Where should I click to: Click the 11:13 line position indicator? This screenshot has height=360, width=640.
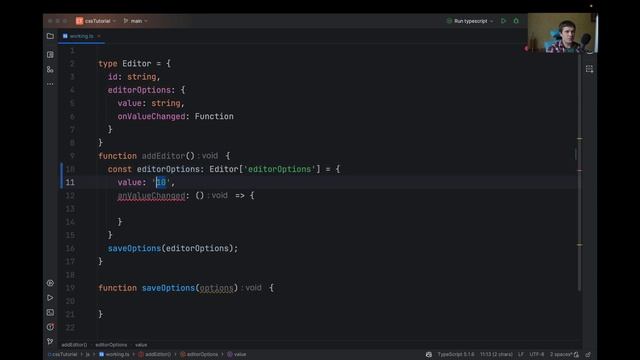point(496,354)
